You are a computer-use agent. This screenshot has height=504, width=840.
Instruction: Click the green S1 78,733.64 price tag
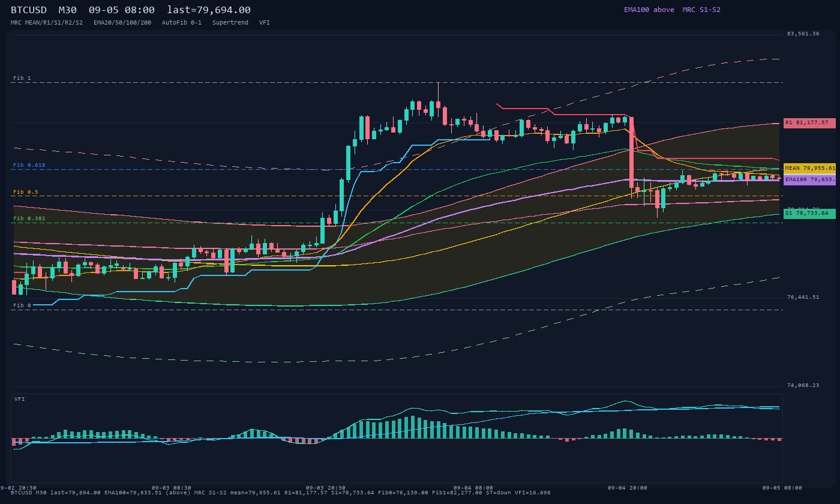tap(809, 213)
